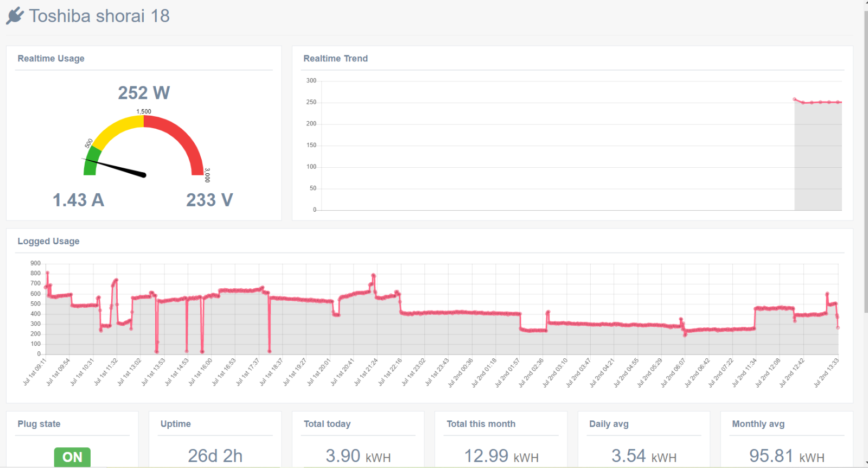Screen dimensions: 868x468
Task: Click the Realtime Usage panel heading
Action: tap(51, 59)
